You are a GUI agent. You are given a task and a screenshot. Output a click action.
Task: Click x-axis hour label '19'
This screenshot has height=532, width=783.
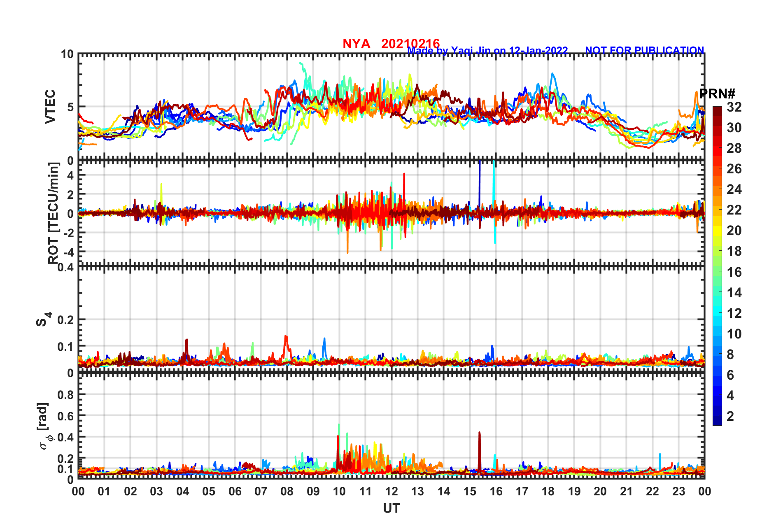point(574,491)
